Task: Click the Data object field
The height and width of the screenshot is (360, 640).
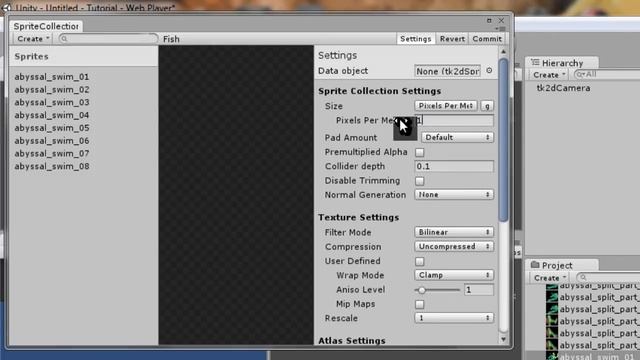Action: point(447,71)
